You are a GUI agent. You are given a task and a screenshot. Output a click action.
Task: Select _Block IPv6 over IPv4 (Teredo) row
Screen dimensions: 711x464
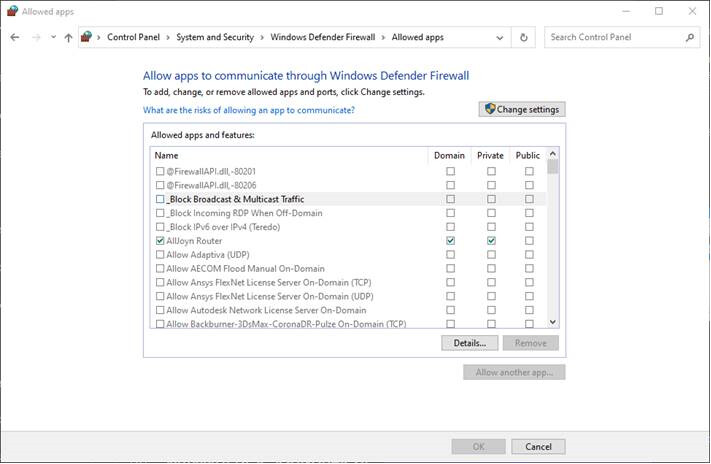(x=348, y=227)
